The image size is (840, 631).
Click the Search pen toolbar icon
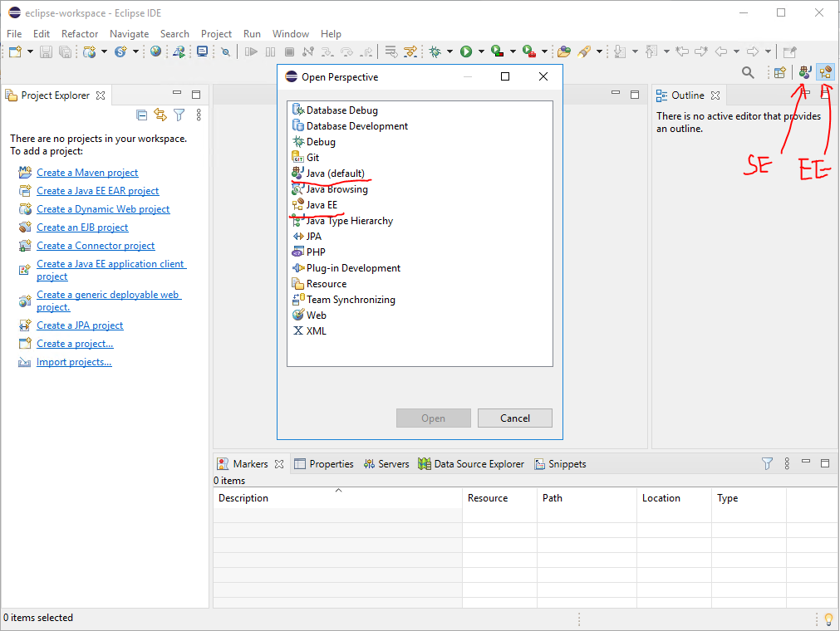tap(584, 52)
